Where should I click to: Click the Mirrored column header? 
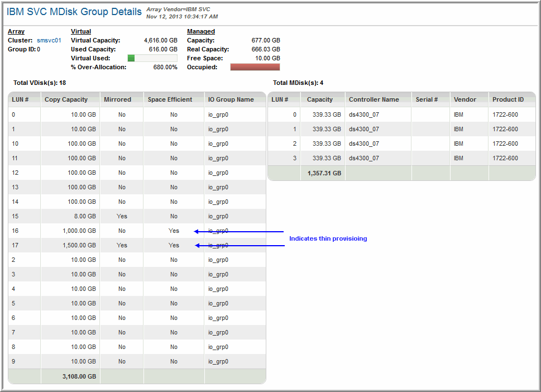point(117,99)
